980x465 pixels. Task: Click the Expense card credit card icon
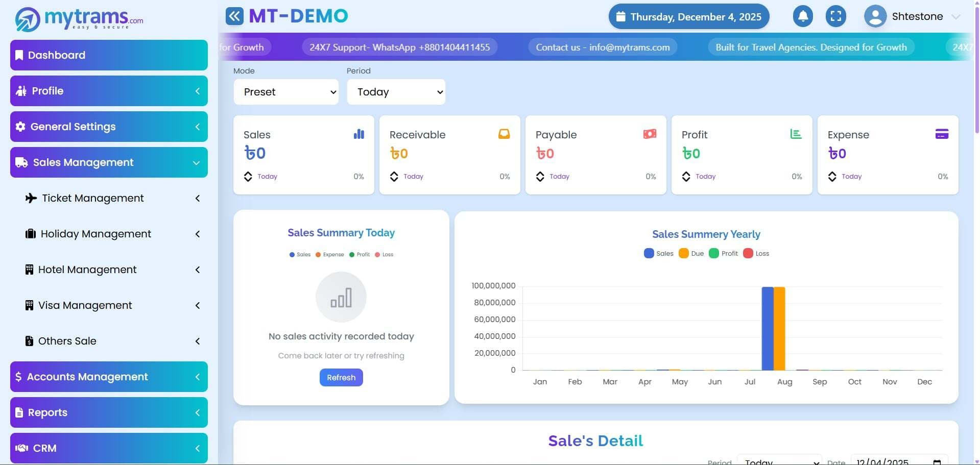point(942,134)
